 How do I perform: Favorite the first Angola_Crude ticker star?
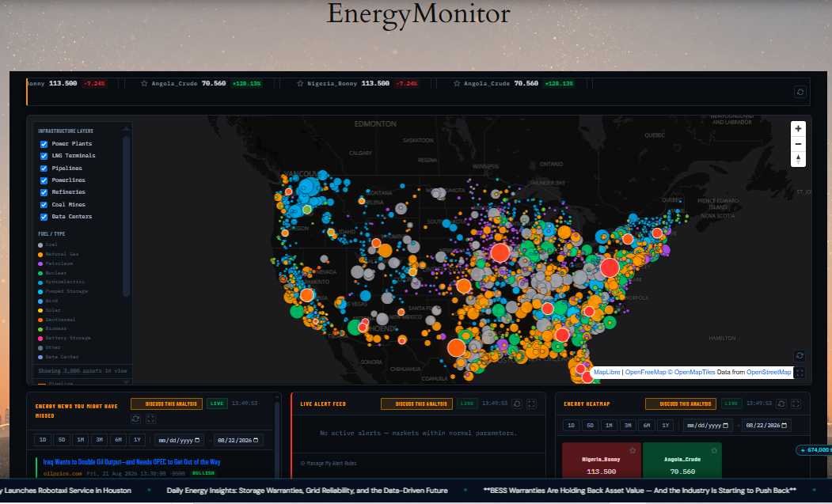pos(144,84)
